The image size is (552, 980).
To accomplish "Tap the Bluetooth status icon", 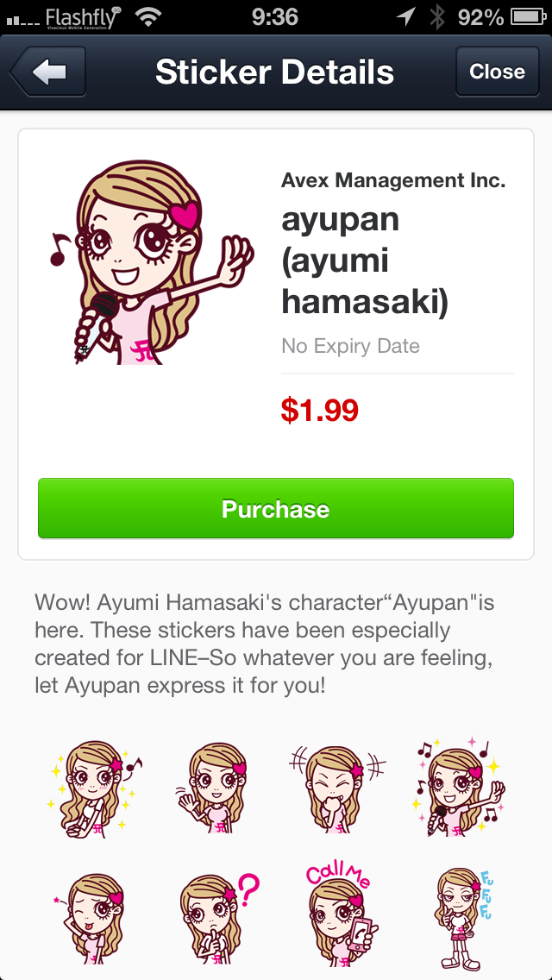I will click(x=436, y=17).
